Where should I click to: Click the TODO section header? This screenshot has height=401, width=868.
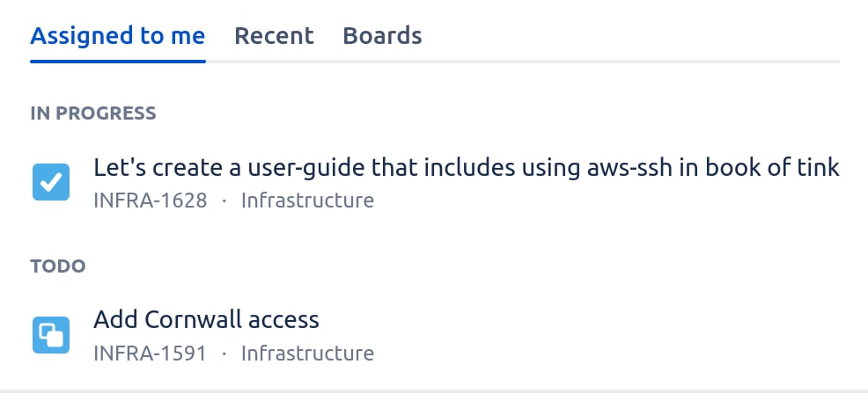(x=58, y=266)
